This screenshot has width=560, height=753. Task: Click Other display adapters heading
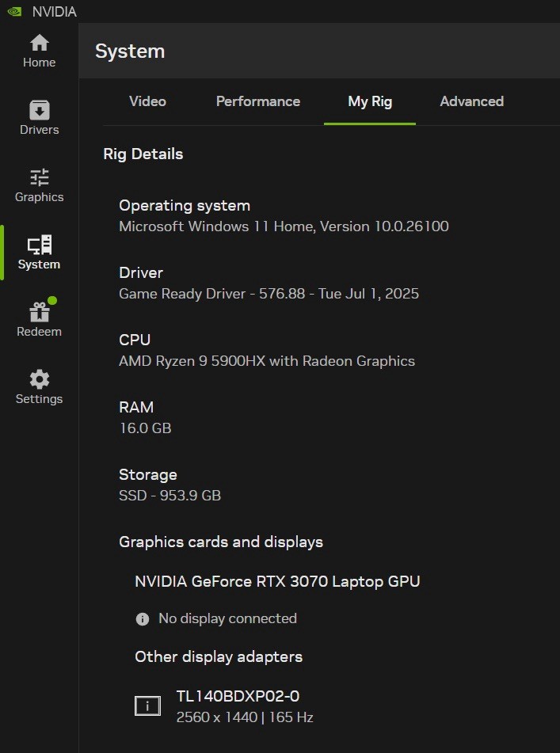point(219,657)
